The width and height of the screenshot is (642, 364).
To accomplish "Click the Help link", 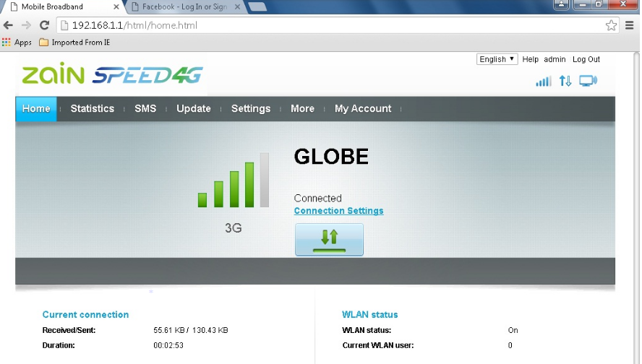I will 530,59.
